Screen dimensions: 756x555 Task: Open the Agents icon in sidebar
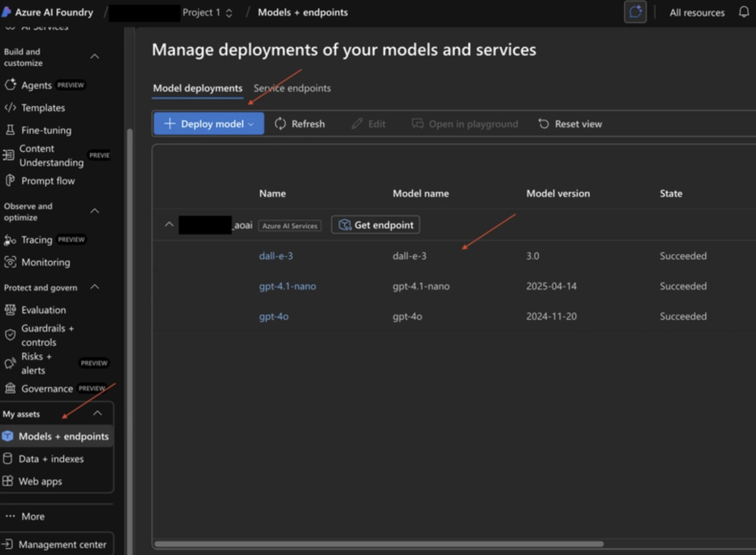tap(10, 85)
